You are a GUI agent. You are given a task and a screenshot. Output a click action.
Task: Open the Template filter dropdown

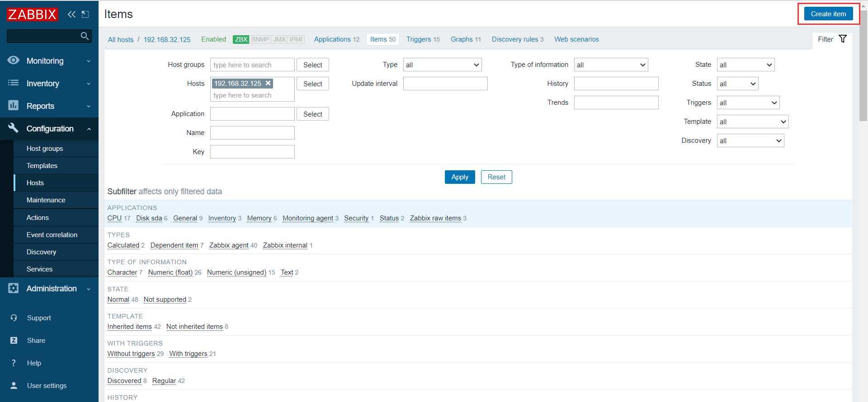coord(753,122)
